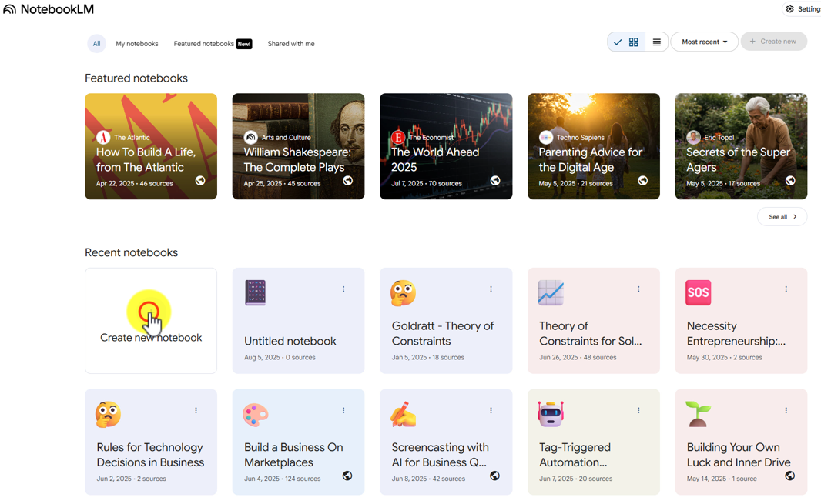The width and height of the screenshot is (821, 504).
Task: Open options menu for Necessity Entrepreneurship notebook
Action: pyautogui.click(x=786, y=289)
